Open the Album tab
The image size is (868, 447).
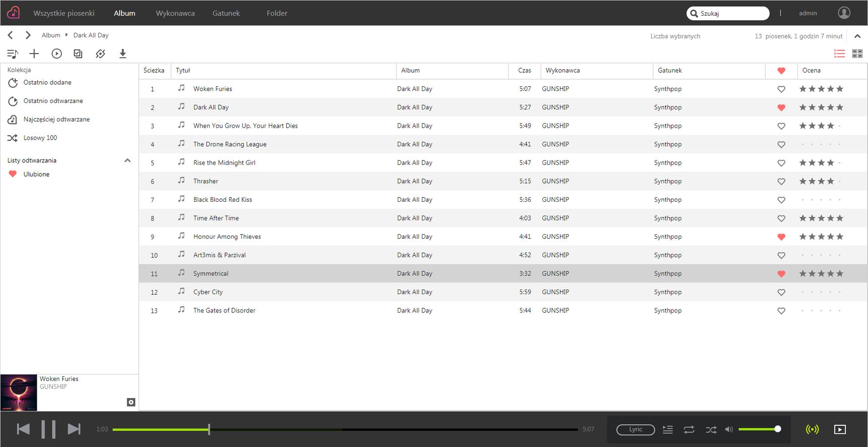click(125, 13)
